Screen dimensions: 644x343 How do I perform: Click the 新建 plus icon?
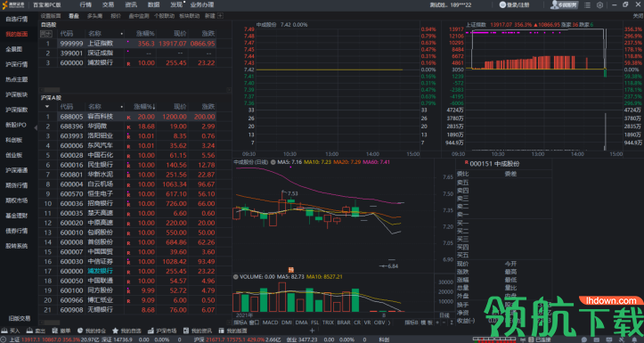click(220, 16)
